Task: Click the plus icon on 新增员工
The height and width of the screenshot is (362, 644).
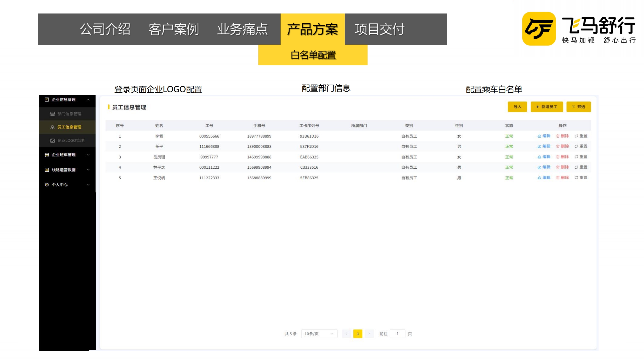Action: tap(538, 107)
